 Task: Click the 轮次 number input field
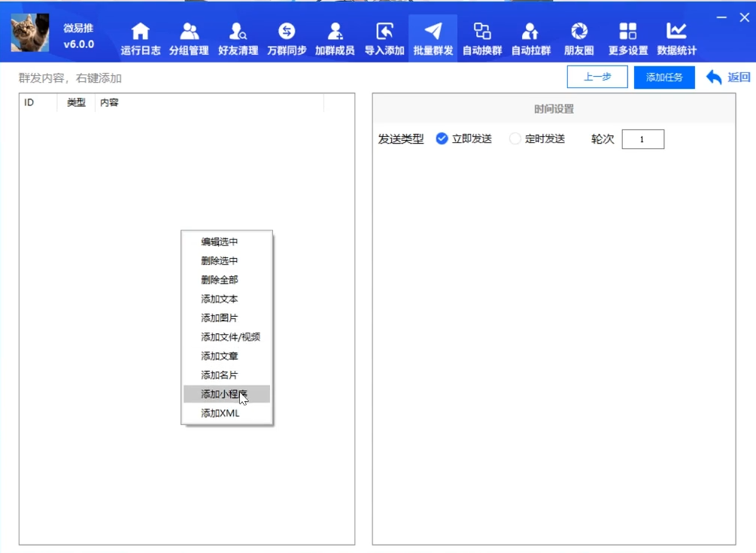[643, 138]
